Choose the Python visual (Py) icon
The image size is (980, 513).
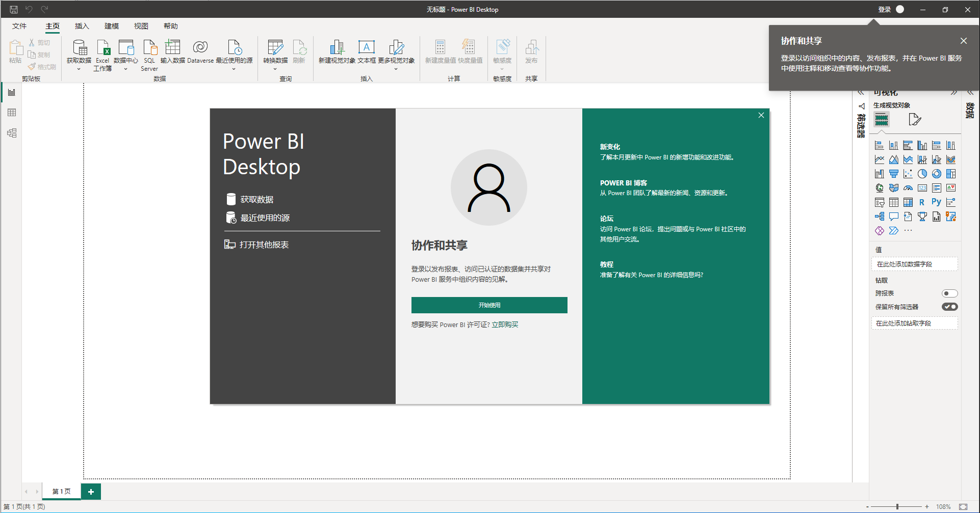click(x=936, y=202)
